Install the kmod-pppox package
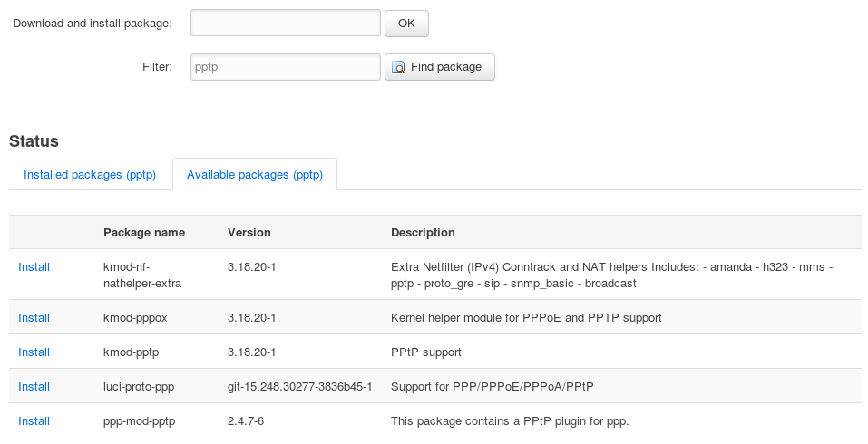Viewport: 868px width, 444px height. [34, 318]
